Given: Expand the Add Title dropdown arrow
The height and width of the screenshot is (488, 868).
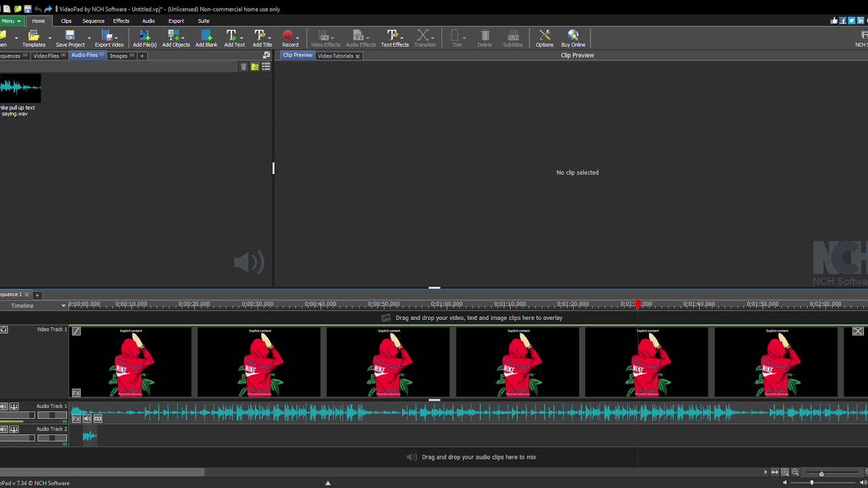Looking at the screenshot, I should pyautogui.click(x=269, y=37).
